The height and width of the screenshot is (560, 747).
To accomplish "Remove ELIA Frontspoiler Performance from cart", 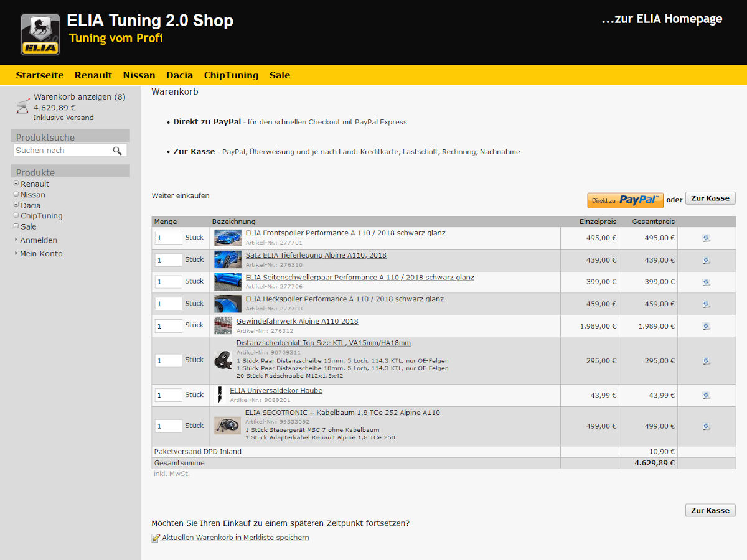I will [707, 238].
